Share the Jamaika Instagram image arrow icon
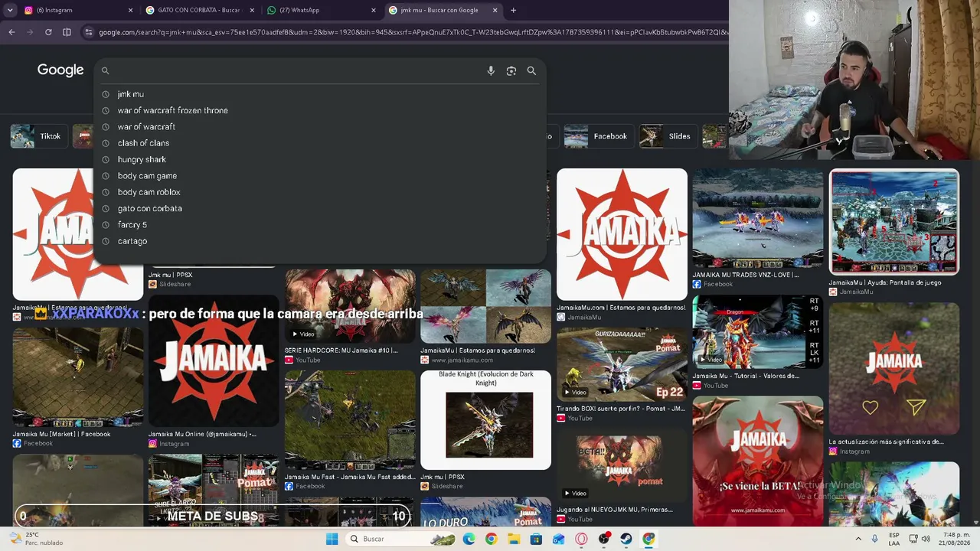Screen dimensions: 980x551 916,407
